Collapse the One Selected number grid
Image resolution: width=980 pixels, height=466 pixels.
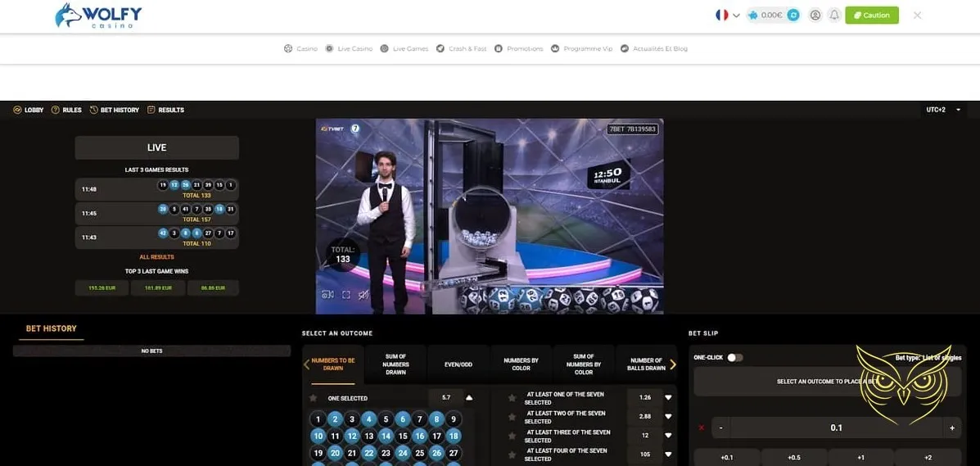click(469, 398)
